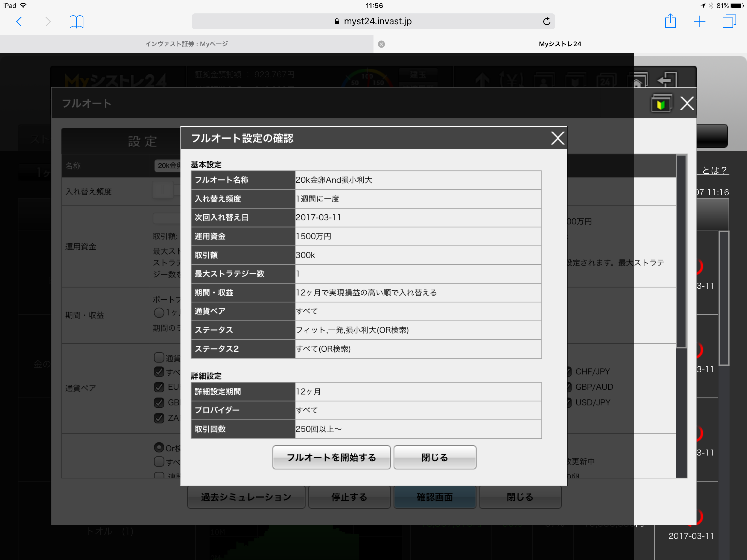This screenshot has height=560, width=747.
Task: Select the Myシストレ24 browser tab
Action: pos(560,44)
